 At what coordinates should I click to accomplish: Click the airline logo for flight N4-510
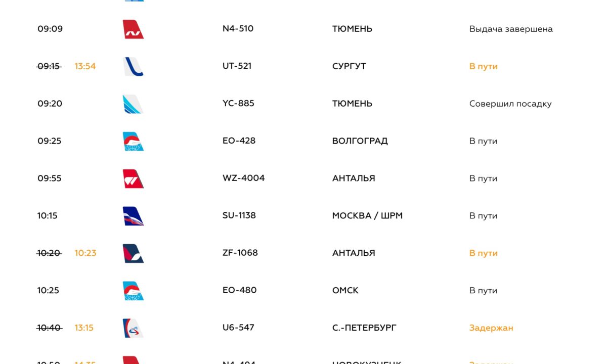click(134, 29)
